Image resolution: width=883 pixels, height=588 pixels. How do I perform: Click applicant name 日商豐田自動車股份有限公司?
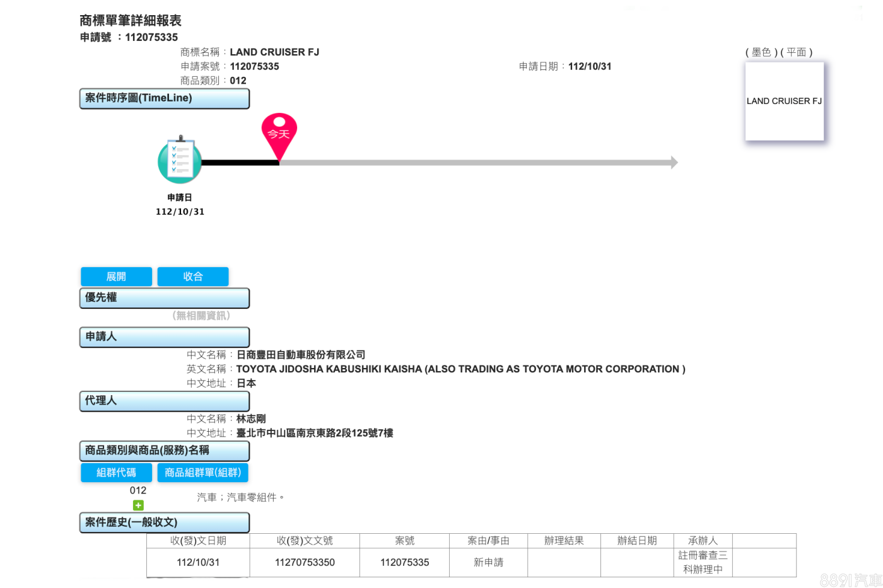click(301, 355)
